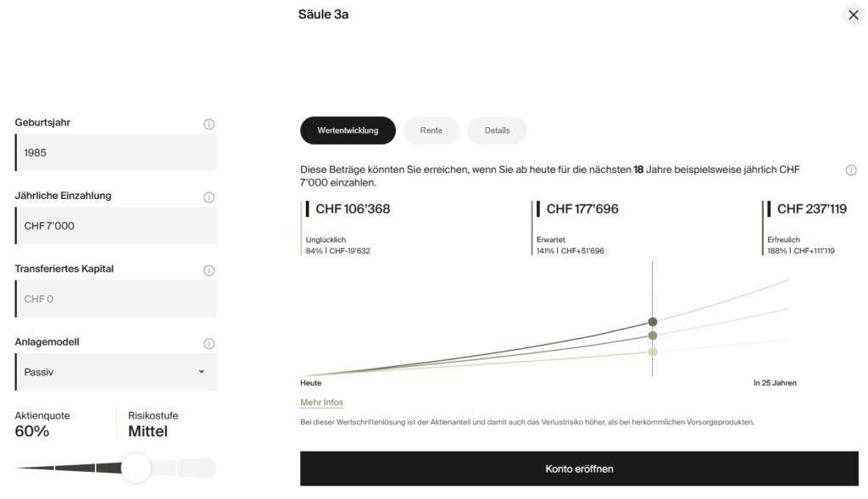
Task: Click the Aktienquote slider handle
Action: click(x=136, y=468)
